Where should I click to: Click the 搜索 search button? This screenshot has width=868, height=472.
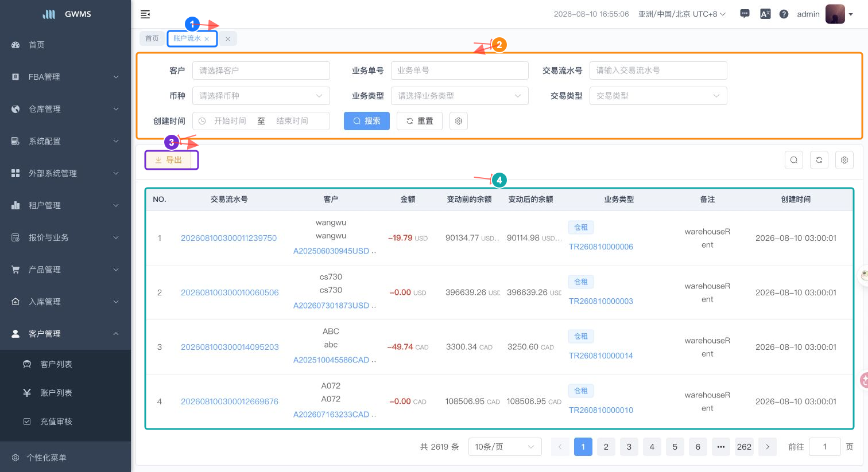click(x=367, y=121)
